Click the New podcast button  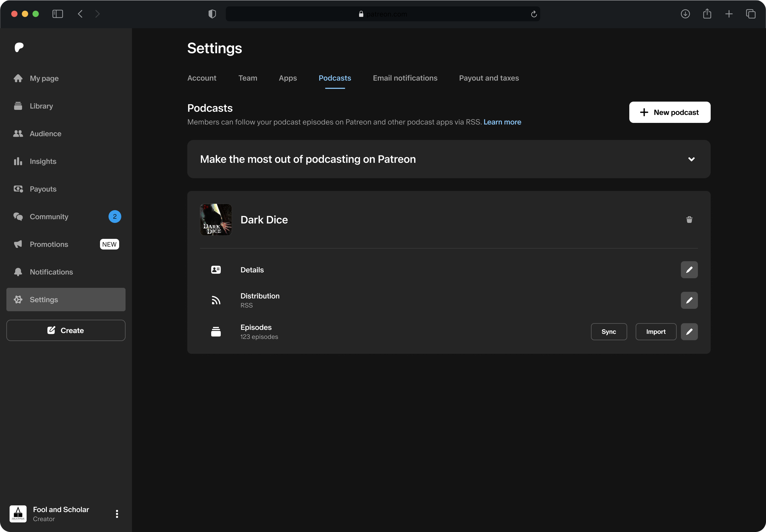coord(670,112)
